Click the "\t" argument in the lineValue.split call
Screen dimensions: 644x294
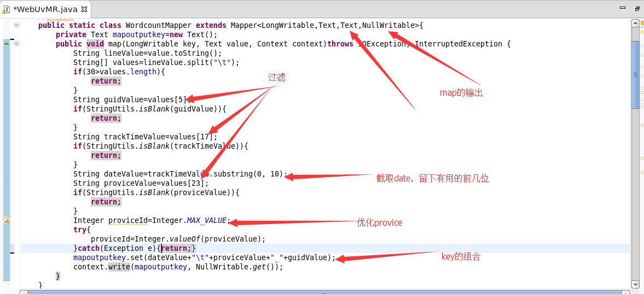222,63
